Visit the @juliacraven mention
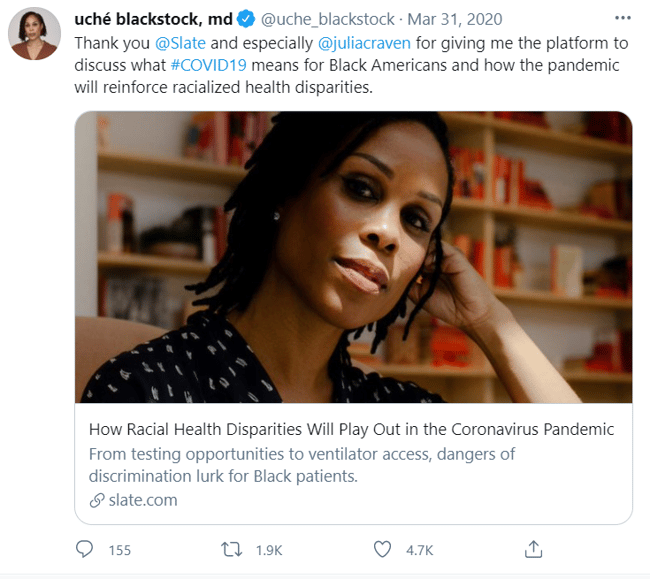Viewport: 650px width, 579px height. (x=364, y=43)
